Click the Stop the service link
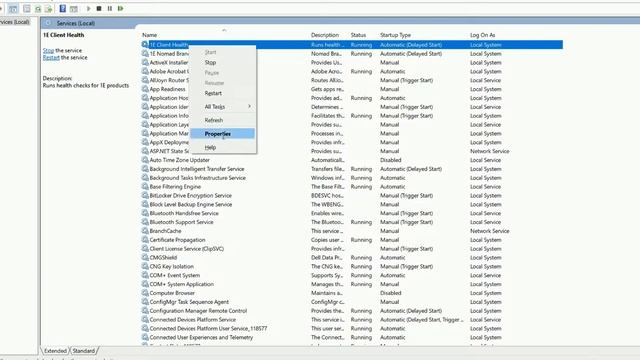 click(x=48, y=50)
